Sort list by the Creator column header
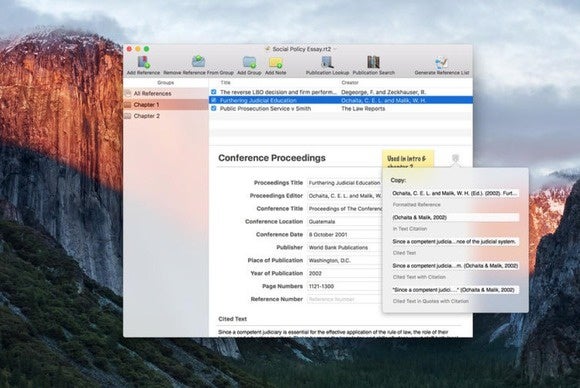The width and height of the screenshot is (580, 388). (350, 82)
